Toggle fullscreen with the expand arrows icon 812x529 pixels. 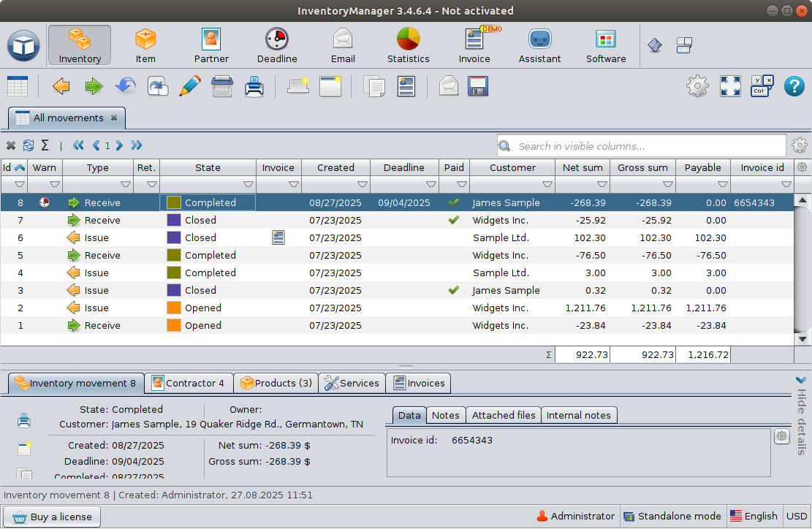(730, 86)
